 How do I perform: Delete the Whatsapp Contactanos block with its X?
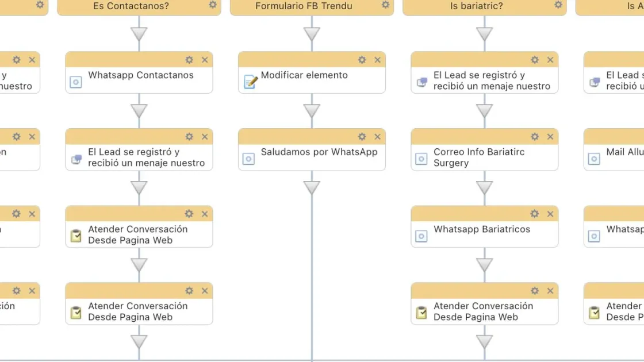(x=205, y=60)
